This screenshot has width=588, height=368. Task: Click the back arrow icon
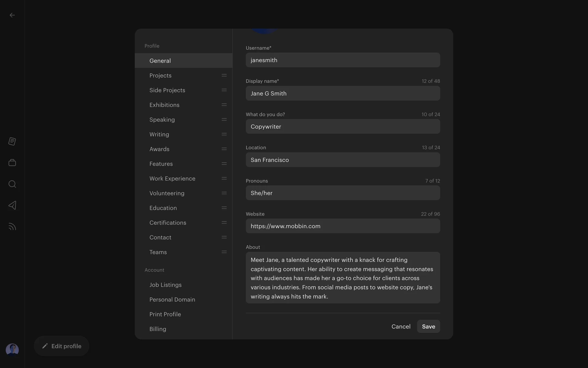12,15
